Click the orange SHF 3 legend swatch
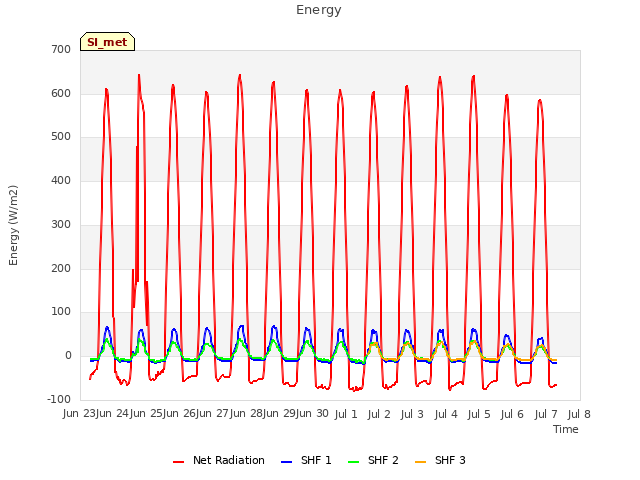The image size is (640, 480). coord(420,462)
